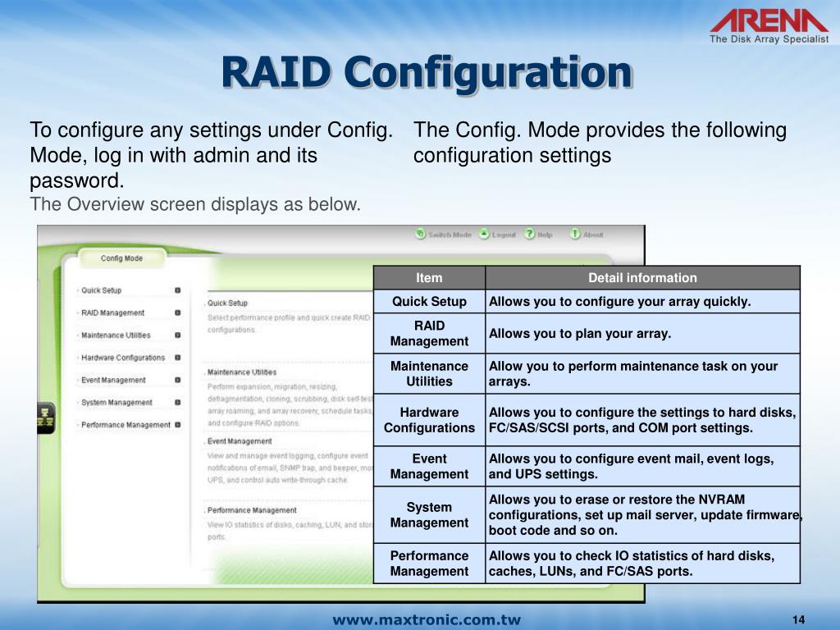Open Quick Setup in the sidebar

pyautogui.click(x=101, y=290)
